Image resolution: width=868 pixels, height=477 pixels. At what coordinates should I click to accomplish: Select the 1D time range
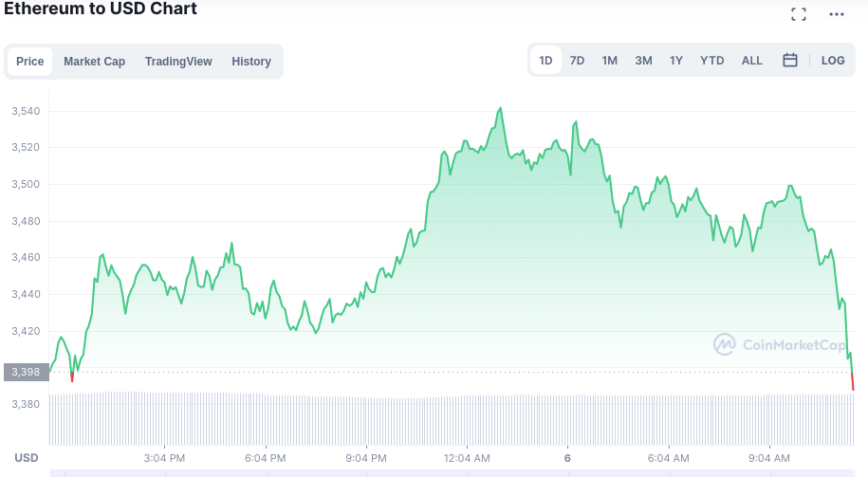(545, 61)
